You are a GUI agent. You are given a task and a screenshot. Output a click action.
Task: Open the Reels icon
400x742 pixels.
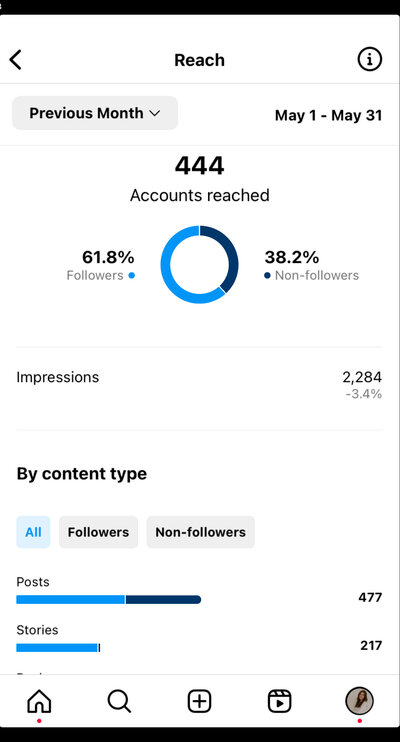(279, 701)
